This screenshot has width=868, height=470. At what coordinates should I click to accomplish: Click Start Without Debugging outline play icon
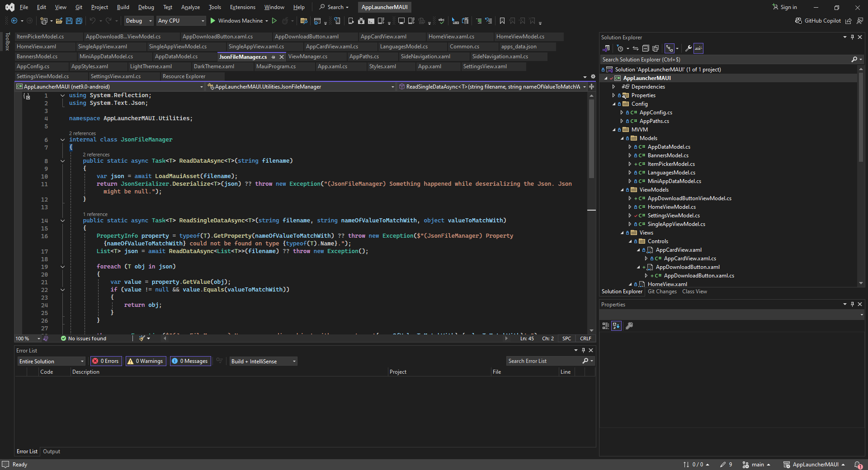[x=274, y=21]
